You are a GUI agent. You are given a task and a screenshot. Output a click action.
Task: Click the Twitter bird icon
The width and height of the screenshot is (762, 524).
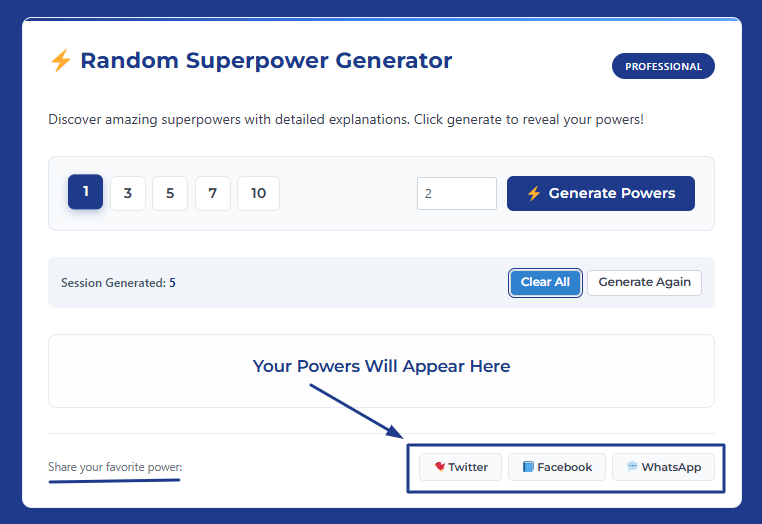tap(440, 467)
